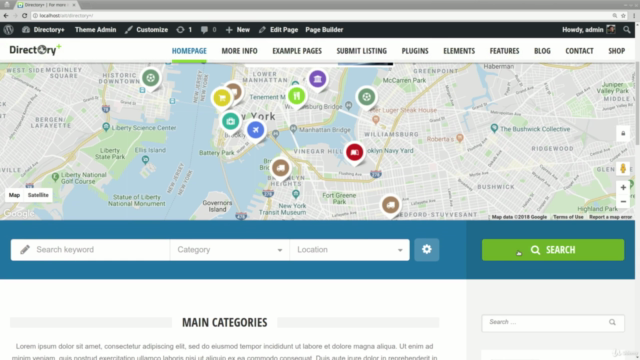Click the red marker near Brooklyn Navy Yard
Image resolution: width=640 pixels, height=360 pixels.
pos(354,152)
